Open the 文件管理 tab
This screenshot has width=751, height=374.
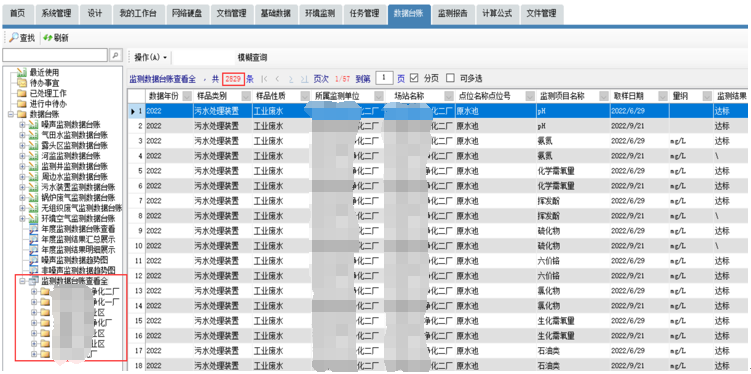541,13
